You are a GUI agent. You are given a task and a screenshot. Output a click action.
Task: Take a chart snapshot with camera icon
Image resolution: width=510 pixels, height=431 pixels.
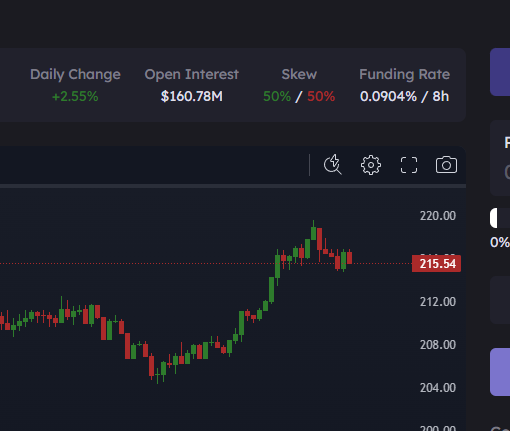tap(446, 165)
